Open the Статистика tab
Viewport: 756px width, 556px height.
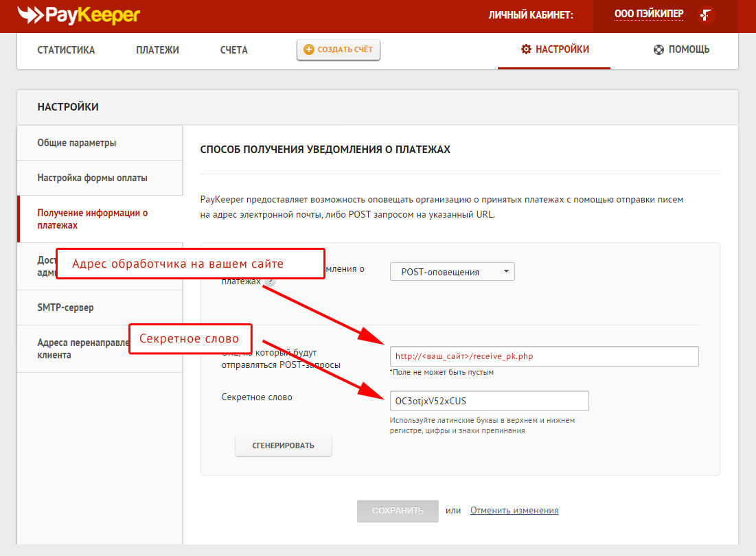(x=66, y=49)
